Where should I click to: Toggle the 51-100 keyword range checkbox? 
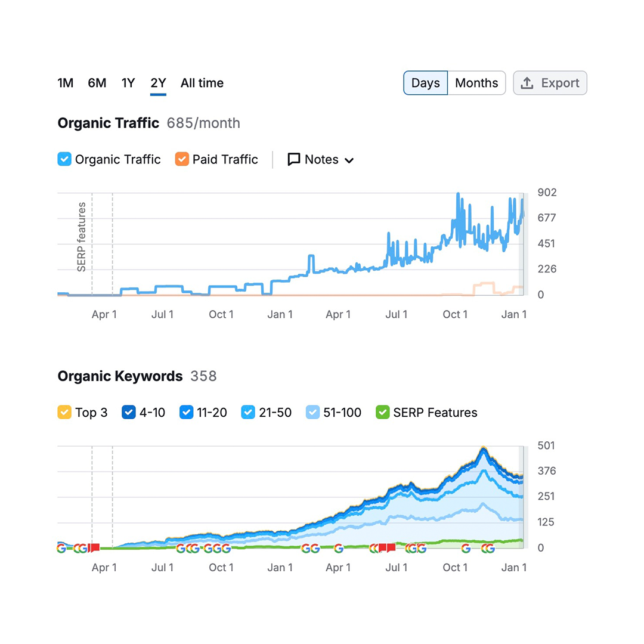click(x=313, y=413)
